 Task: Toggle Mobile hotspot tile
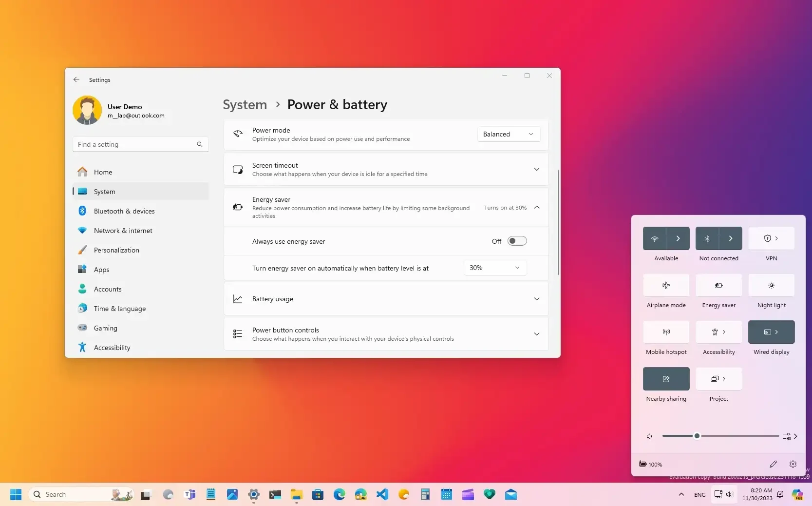click(x=666, y=332)
